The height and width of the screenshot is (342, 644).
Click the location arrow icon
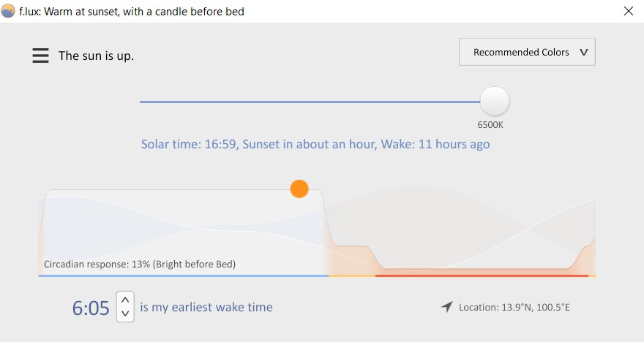click(x=446, y=307)
